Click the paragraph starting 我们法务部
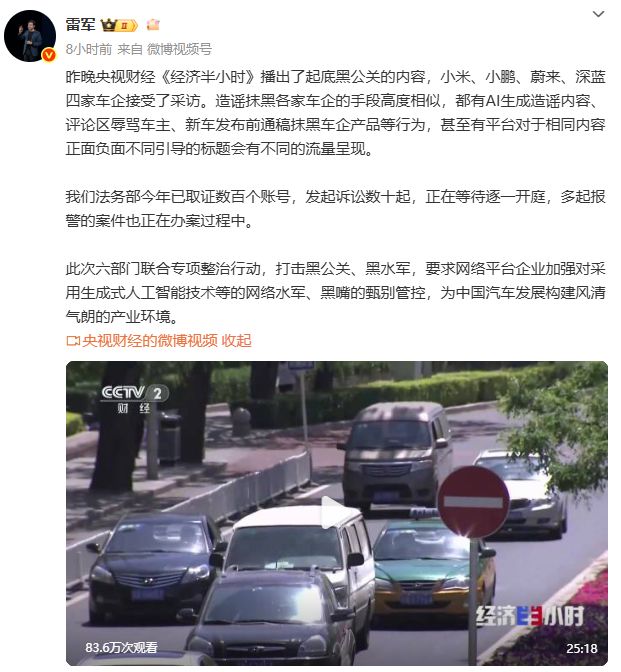The width and height of the screenshot is (621, 672). 336,209
